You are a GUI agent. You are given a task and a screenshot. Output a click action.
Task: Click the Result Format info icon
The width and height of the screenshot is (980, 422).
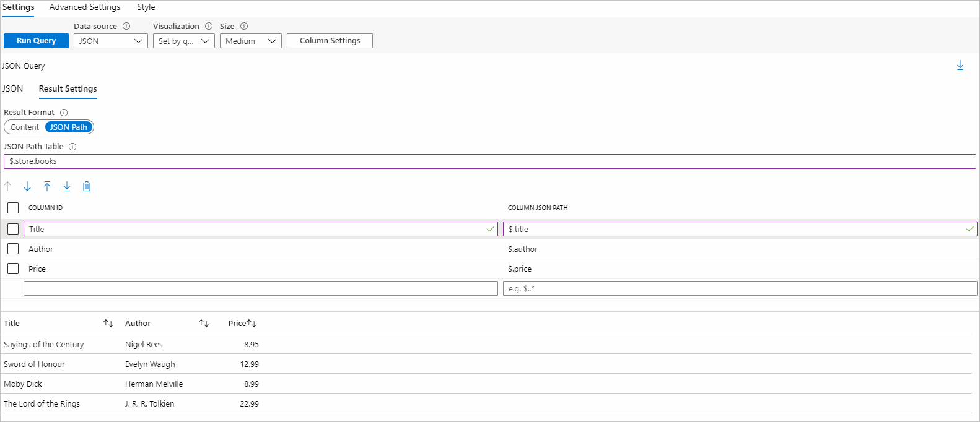pos(64,113)
